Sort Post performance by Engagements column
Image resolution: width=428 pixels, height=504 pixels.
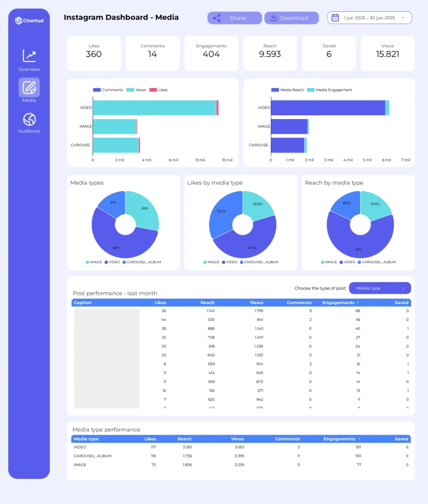click(340, 303)
